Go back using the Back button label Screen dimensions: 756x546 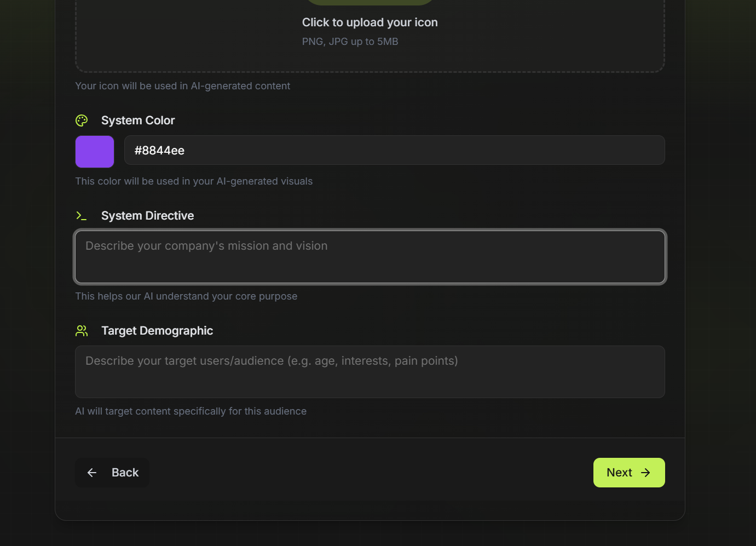[x=125, y=473]
